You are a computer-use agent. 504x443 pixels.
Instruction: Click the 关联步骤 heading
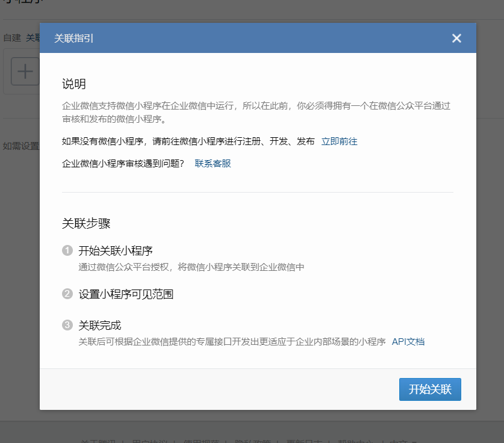click(x=86, y=223)
